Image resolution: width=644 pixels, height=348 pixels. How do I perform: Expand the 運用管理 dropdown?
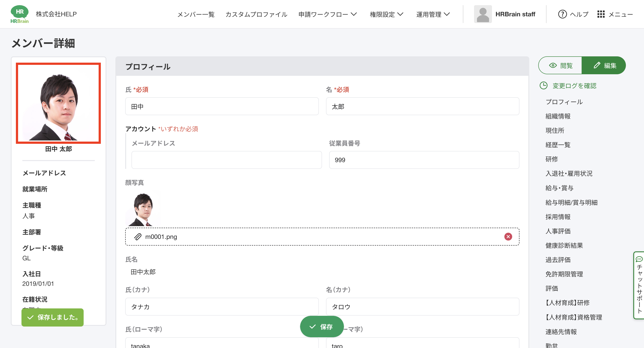[433, 14]
